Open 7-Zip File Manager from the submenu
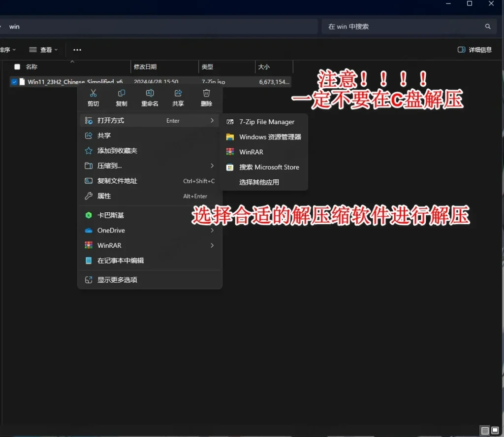This screenshot has width=504, height=437. point(265,122)
